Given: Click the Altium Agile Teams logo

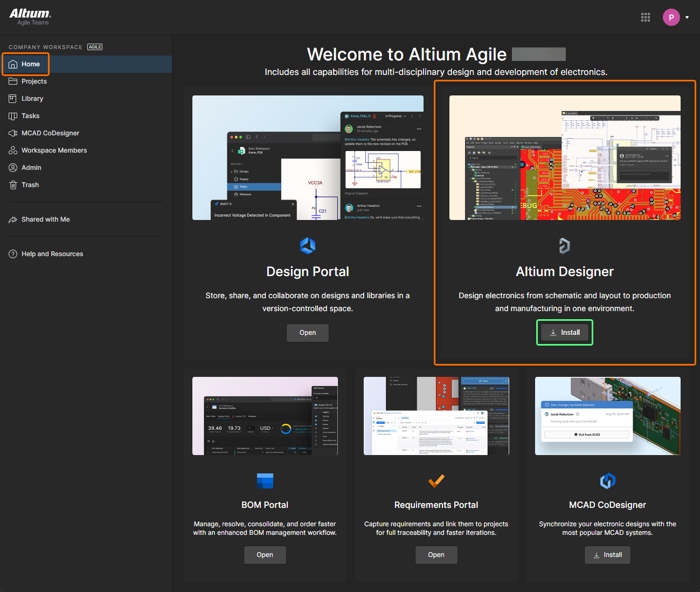Looking at the screenshot, I should point(30,17).
